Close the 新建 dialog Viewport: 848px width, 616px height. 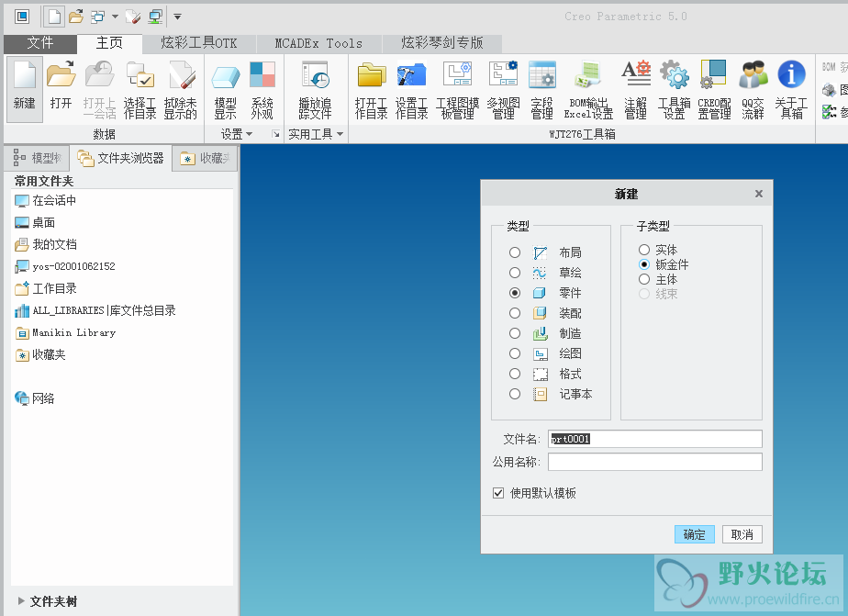759,194
